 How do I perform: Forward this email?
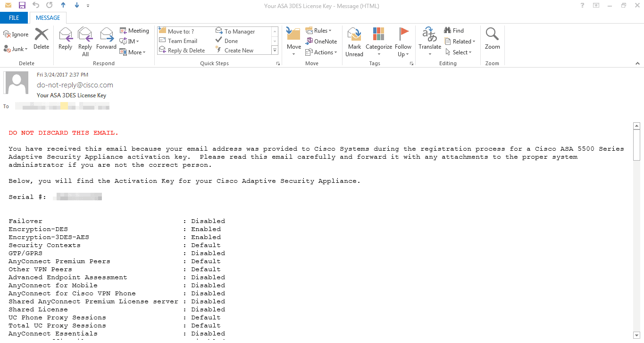pyautogui.click(x=106, y=38)
